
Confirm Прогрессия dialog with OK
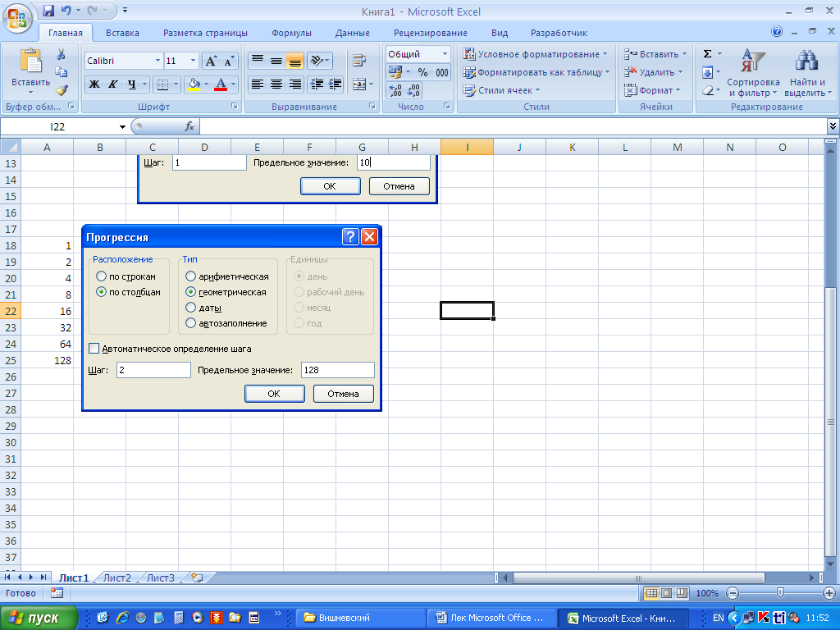(x=274, y=394)
